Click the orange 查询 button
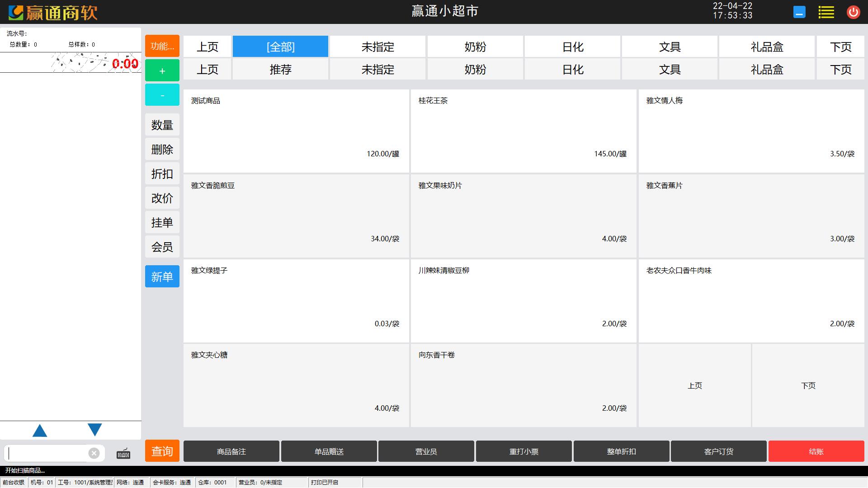Image resolution: width=868 pixels, height=488 pixels. coord(162,451)
